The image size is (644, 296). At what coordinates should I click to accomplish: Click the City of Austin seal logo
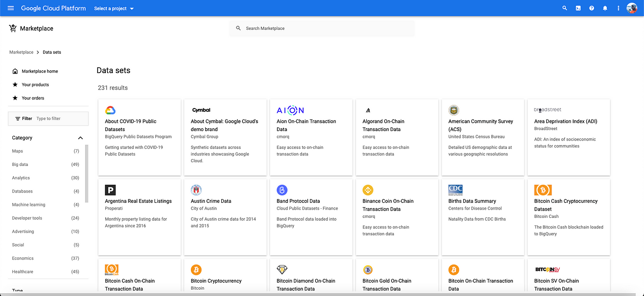click(196, 190)
